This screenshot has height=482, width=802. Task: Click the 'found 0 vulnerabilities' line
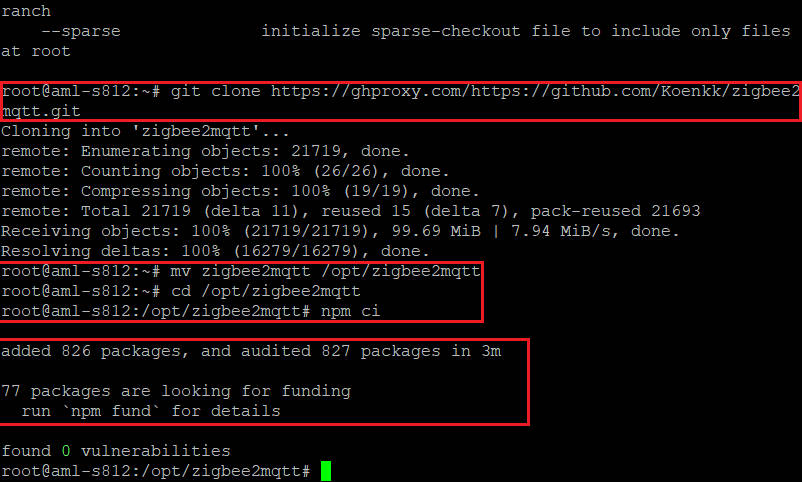116,451
